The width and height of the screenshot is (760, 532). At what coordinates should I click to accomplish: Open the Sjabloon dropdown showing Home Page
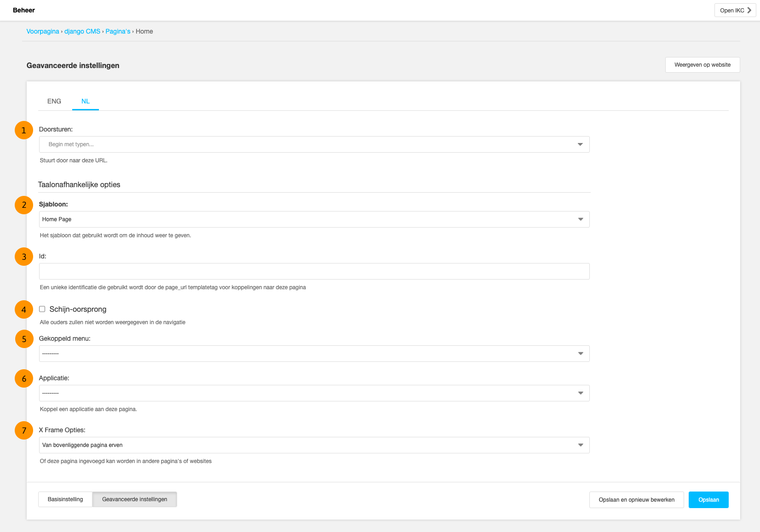pyautogui.click(x=314, y=219)
